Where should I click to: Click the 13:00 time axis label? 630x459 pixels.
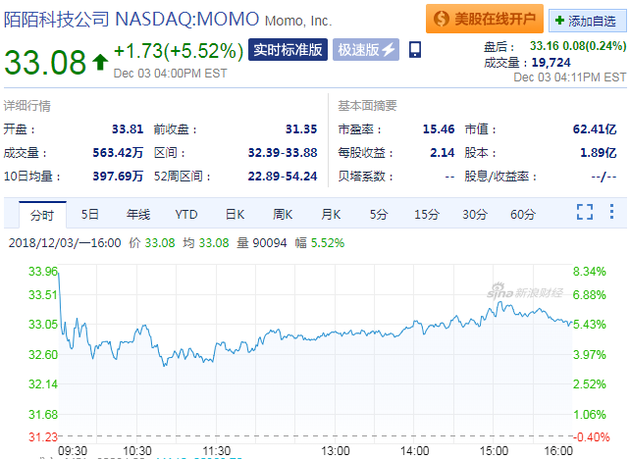tap(335, 451)
